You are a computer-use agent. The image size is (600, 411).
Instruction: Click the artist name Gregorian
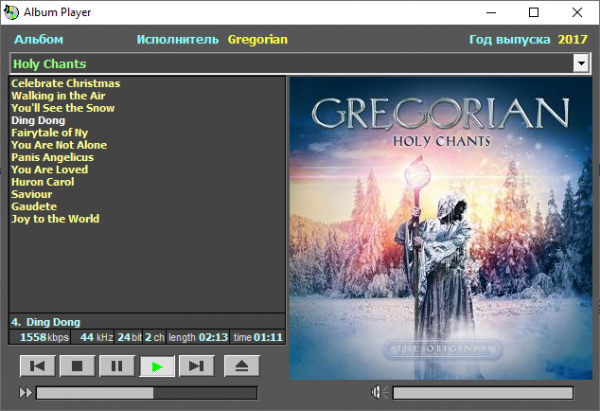[258, 39]
